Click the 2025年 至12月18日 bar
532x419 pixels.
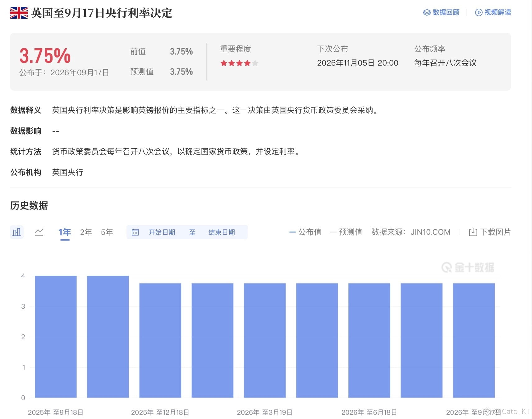coord(160,340)
